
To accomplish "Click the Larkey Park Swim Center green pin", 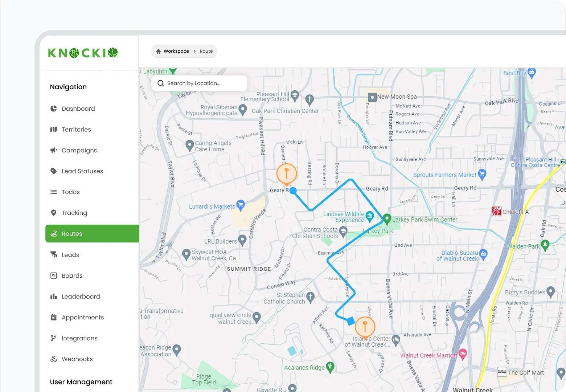I will (387, 219).
